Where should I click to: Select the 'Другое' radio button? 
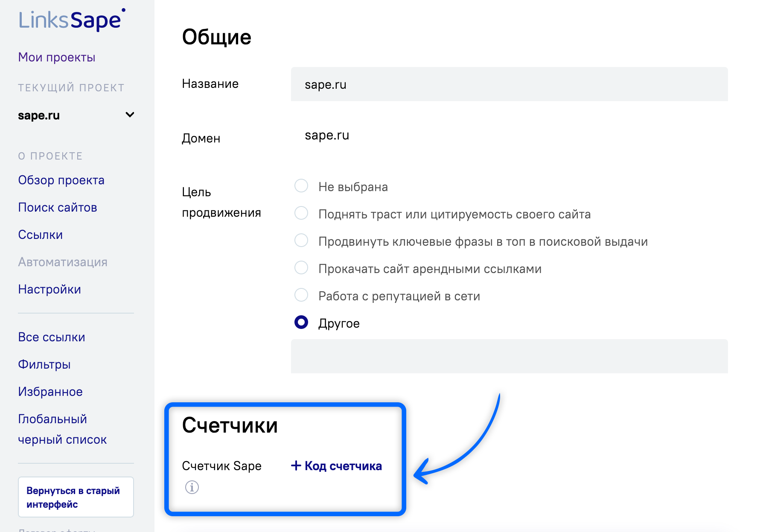(x=301, y=323)
